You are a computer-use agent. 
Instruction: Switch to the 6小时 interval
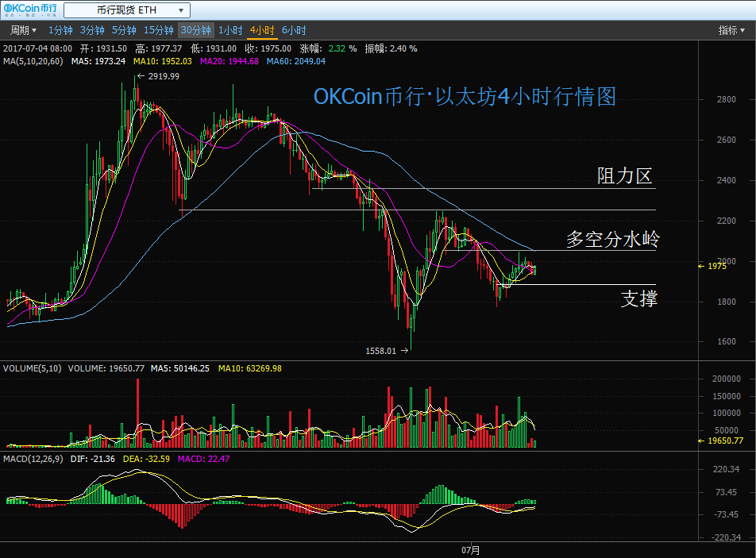click(293, 30)
